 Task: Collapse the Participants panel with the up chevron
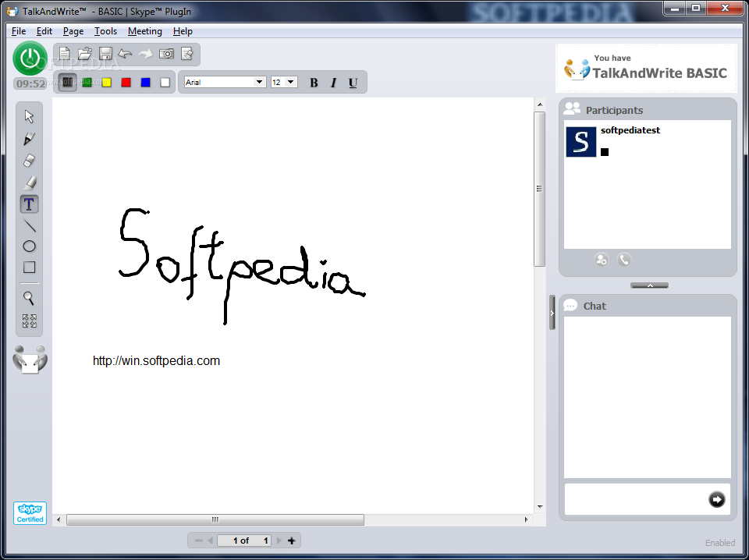pos(650,285)
